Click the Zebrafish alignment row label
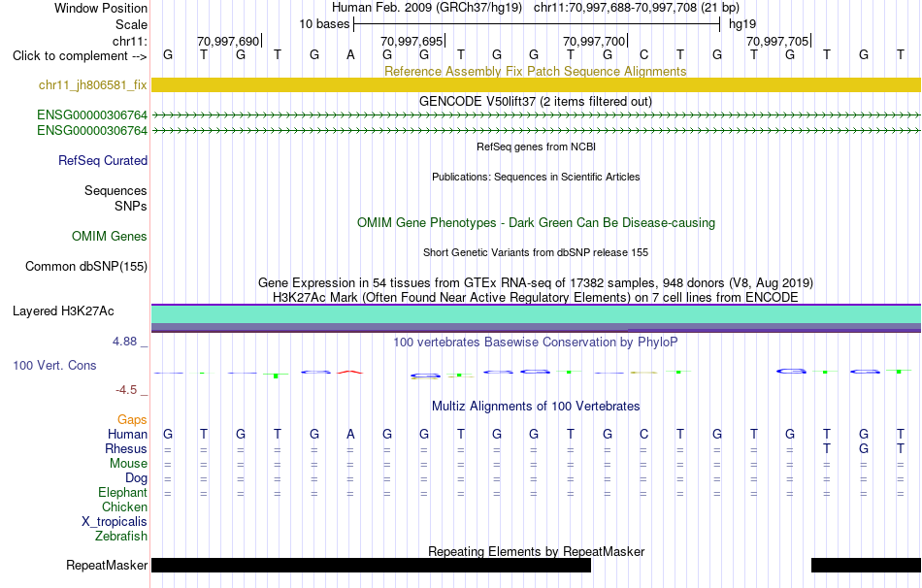This screenshot has height=588, width=922. (x=121, y=536)
